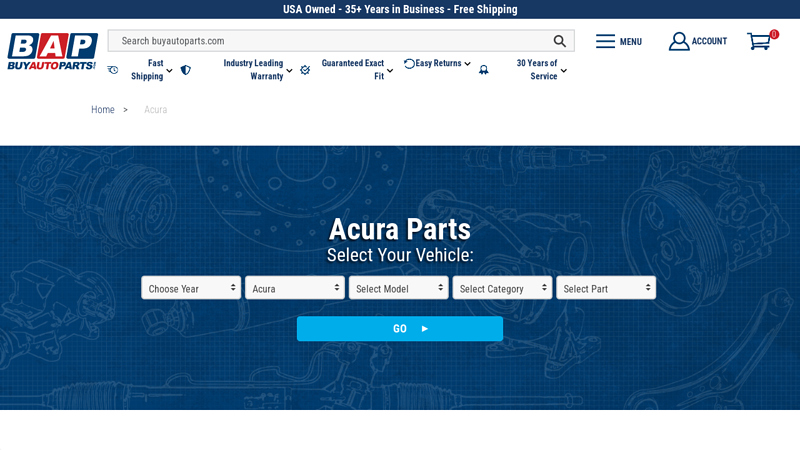Click the Acura breadcrumb text

[x=155, y=110]
